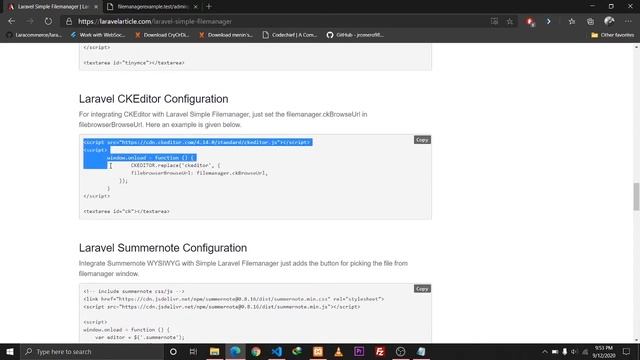
Task: Open the Favorites list icon
Action: tap(571, 21)
